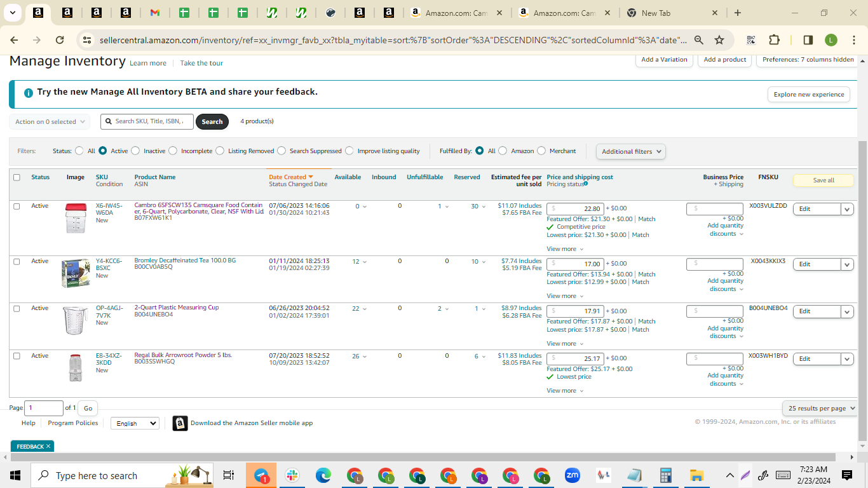Filter Fulfilled By Merchant
Image resolution: width=868 pixels, height=488 pixels.
541,151
